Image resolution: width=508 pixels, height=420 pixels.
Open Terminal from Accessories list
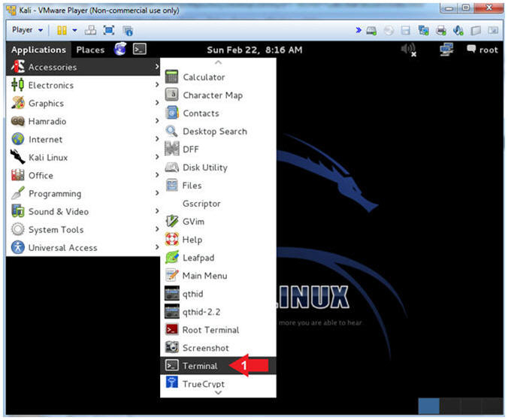pyautogui.click(x=218, y=366)
